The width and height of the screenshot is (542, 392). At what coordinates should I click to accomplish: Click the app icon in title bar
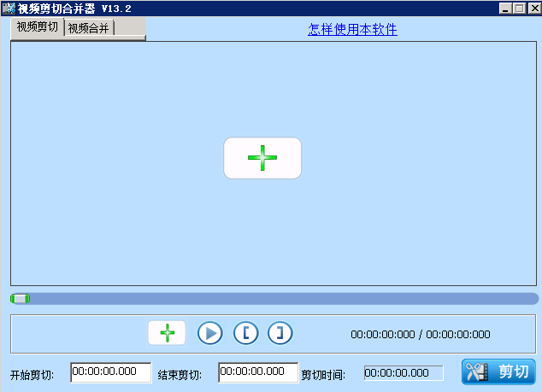[8, 8]
